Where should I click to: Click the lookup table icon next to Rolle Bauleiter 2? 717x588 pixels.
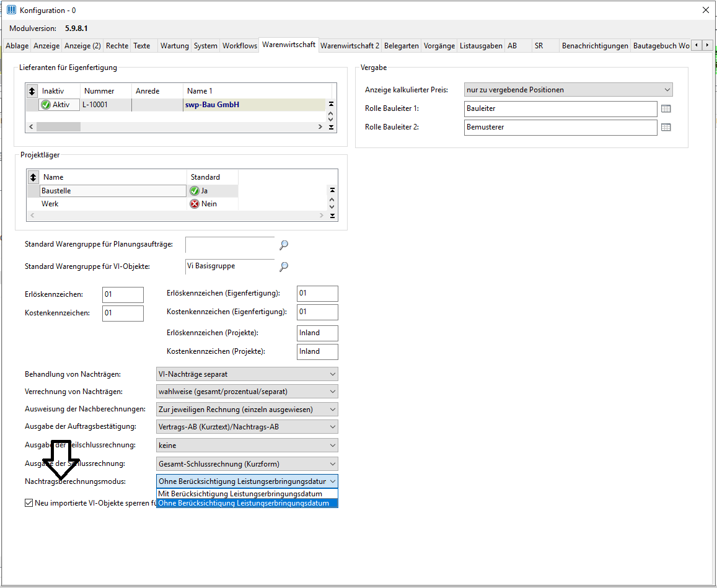[x=666, y=127]
